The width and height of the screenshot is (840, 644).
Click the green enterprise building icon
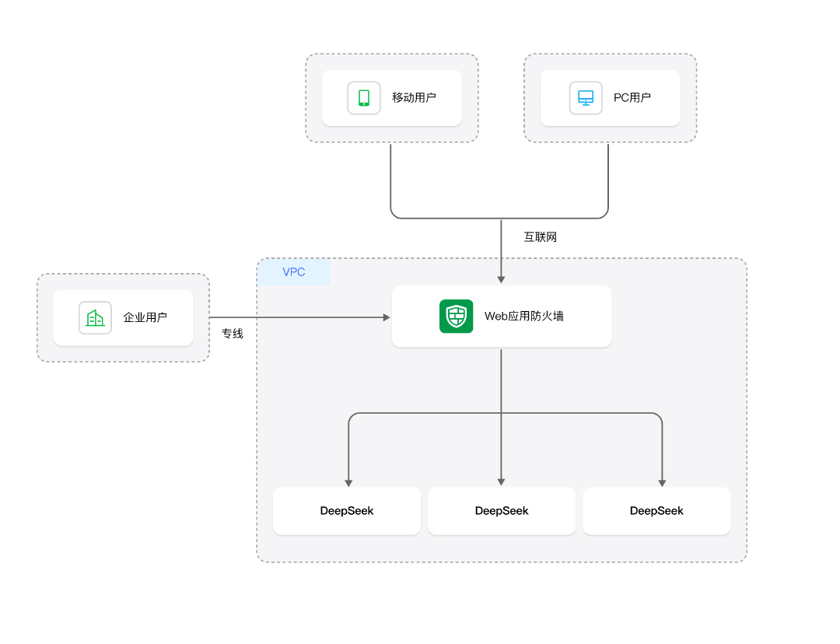click(96, 317)
